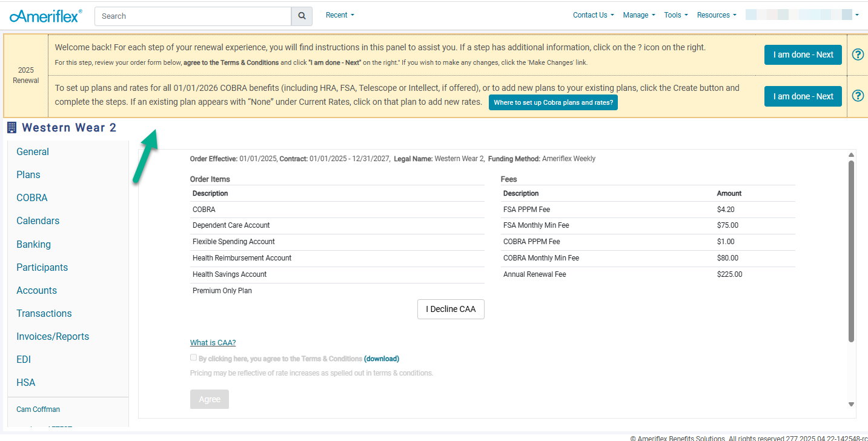Click the Annual Renewal Fee row
Screen dimensions: 868x441
click(648, 274)
